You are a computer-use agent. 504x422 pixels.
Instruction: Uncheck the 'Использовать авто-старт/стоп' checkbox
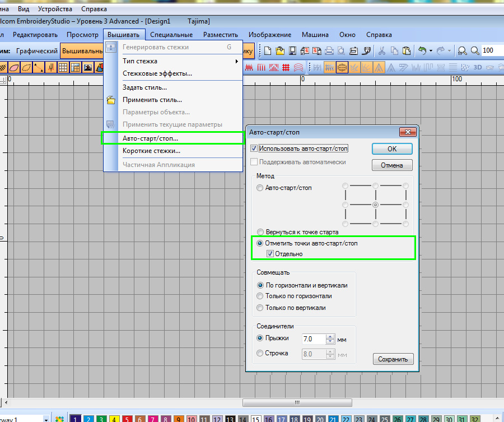coord(254,149)
